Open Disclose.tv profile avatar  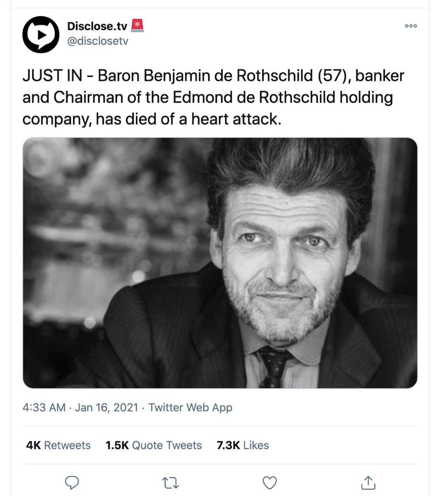pos(41,34)
